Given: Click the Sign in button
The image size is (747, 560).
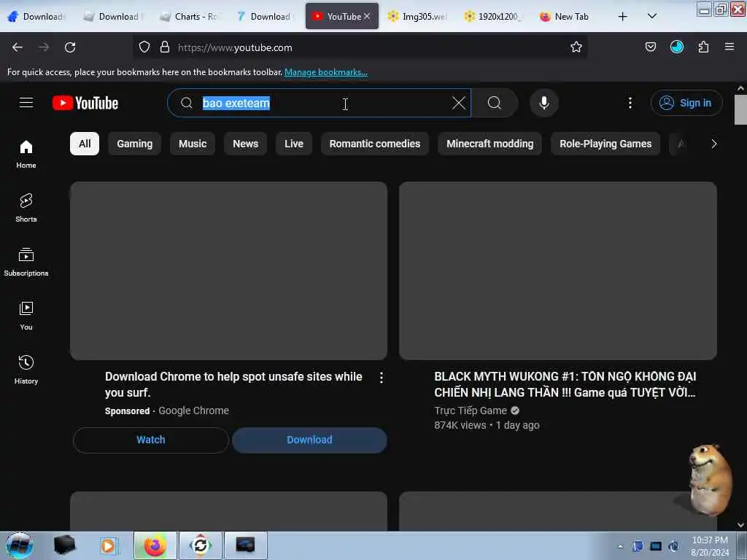Looking at the screenshot, I should (686, 103).
